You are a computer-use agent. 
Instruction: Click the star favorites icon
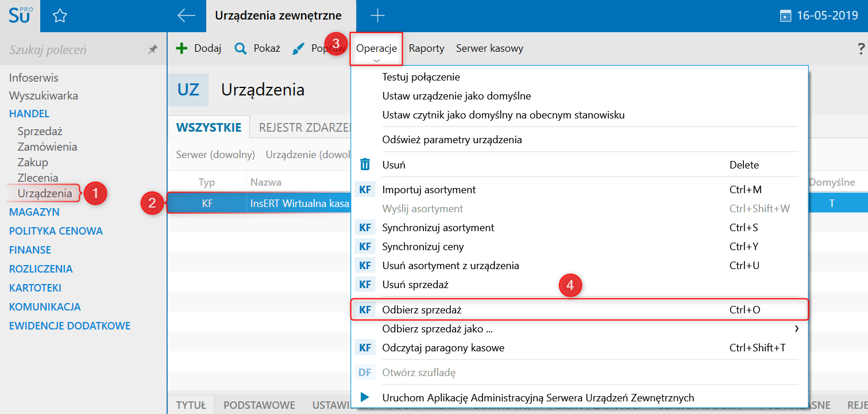(60, 16)
